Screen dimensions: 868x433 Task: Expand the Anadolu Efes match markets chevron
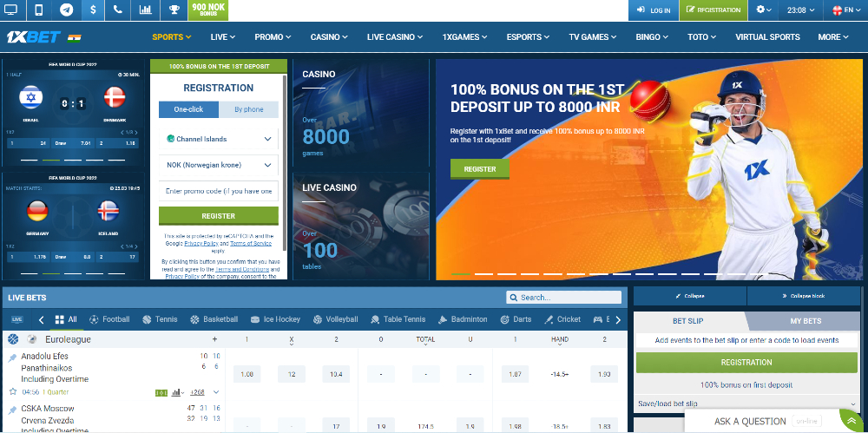[x=216, y=392]
